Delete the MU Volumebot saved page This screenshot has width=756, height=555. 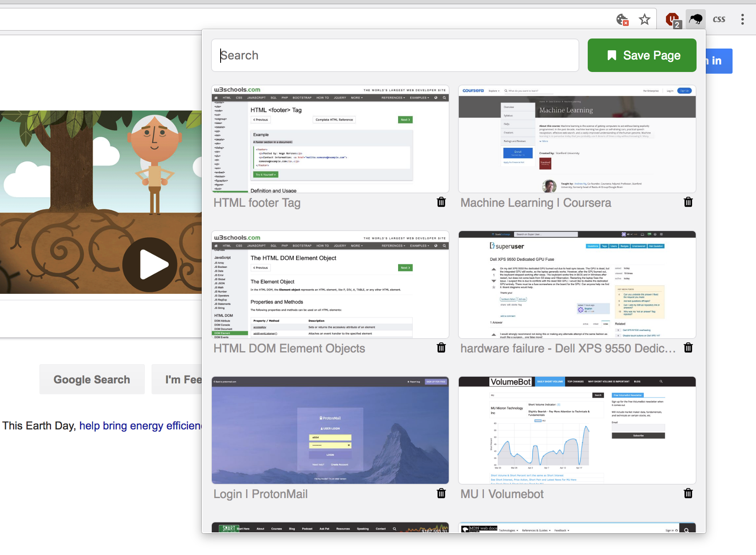(688, 493)
